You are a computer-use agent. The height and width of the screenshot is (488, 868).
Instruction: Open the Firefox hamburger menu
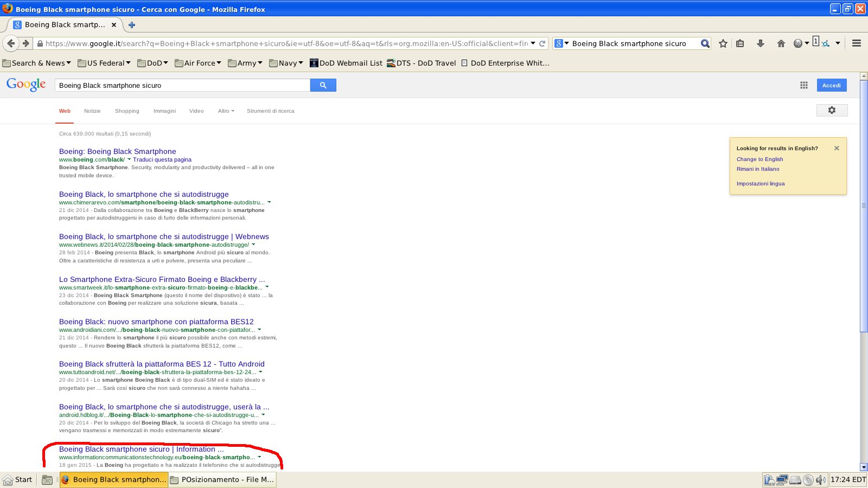pos(857,43)
